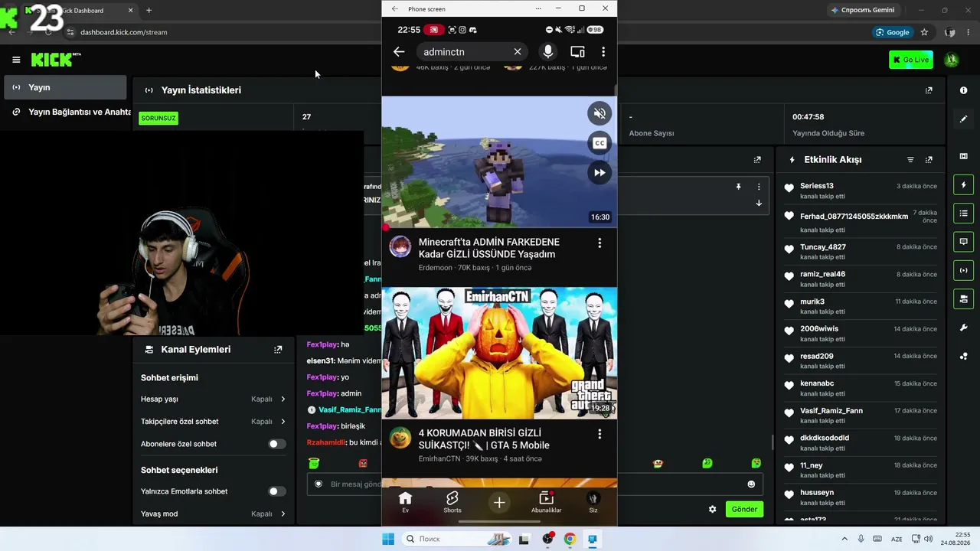980x551 pixels.
Task: Toggle the chat panel button in right sidebar
Action: pos(963,241)
